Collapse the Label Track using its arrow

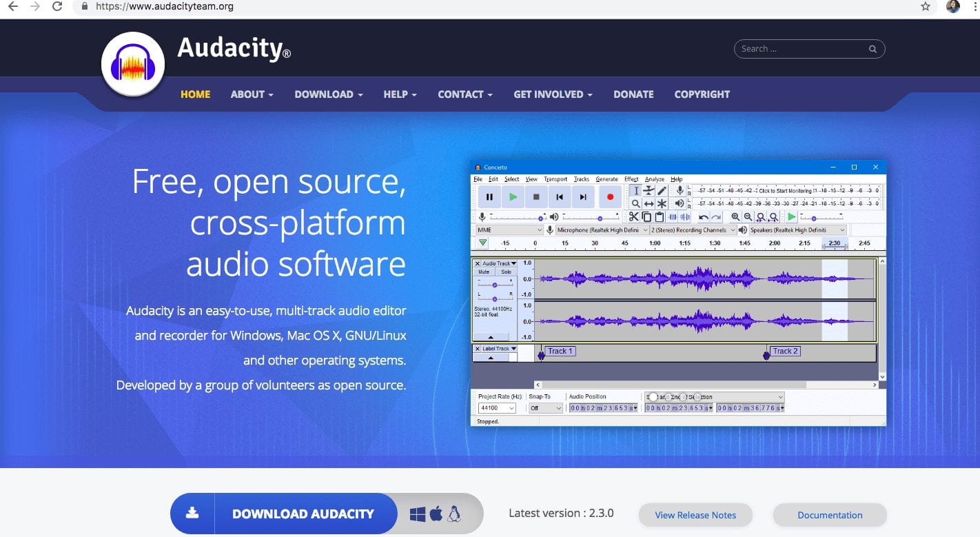[490, 358]
